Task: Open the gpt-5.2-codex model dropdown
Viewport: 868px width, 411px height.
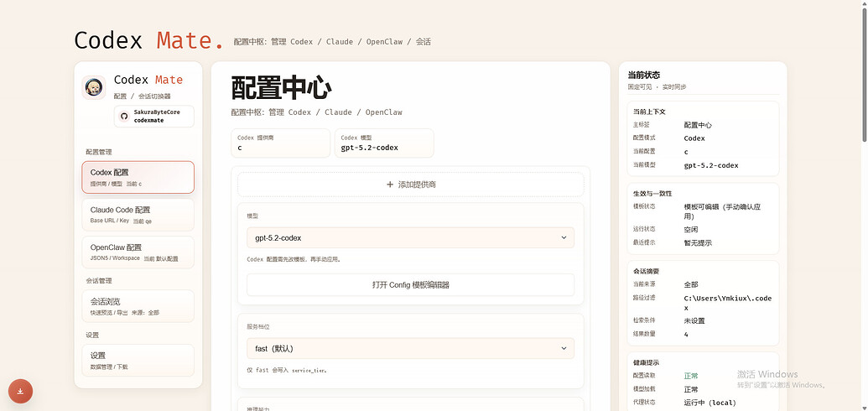Action: pos(410,237)
